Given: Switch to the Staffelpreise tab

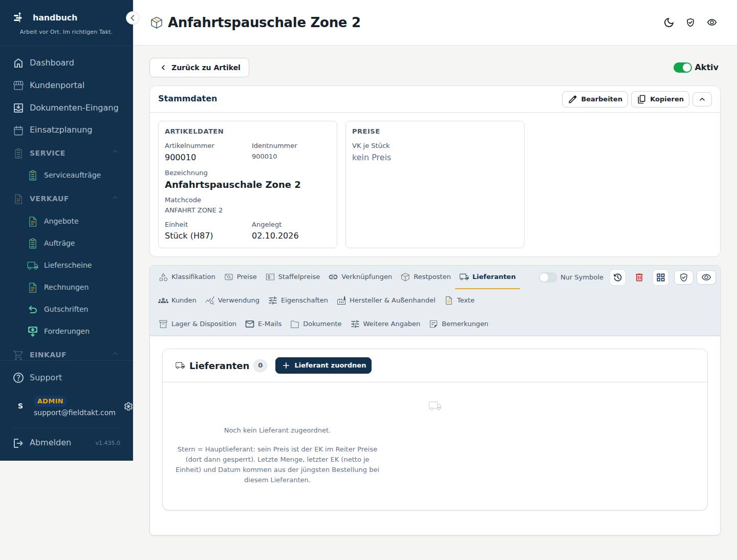Looking at the screenshot, I should (293, 277).
